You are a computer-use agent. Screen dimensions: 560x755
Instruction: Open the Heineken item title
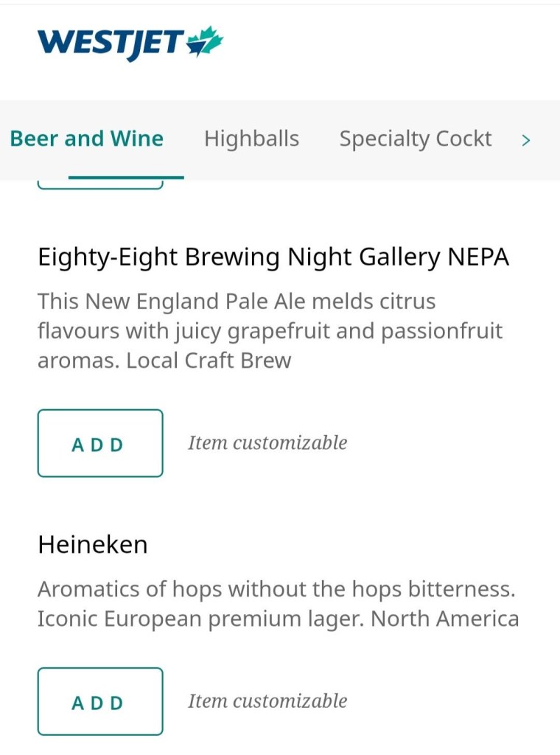click(93, 545)
